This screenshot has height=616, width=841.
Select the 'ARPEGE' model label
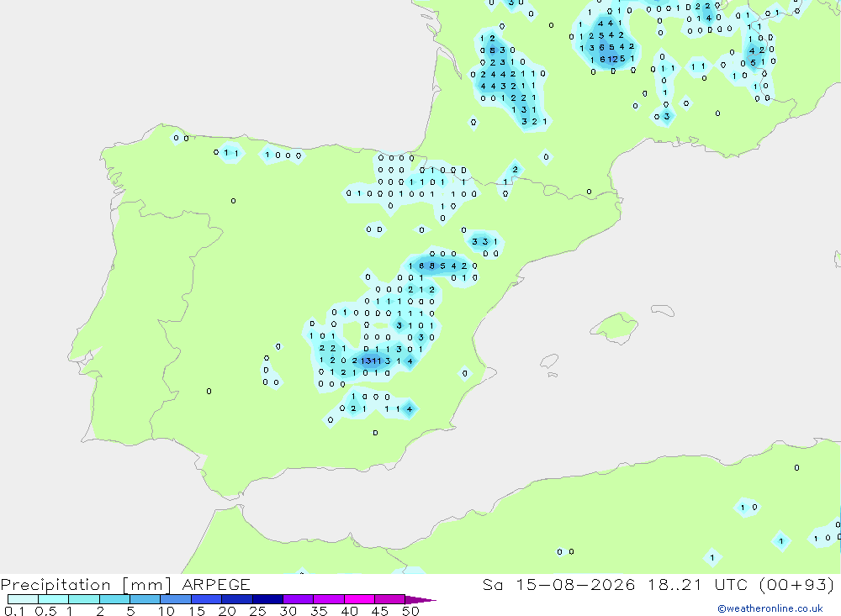[216, 585]
